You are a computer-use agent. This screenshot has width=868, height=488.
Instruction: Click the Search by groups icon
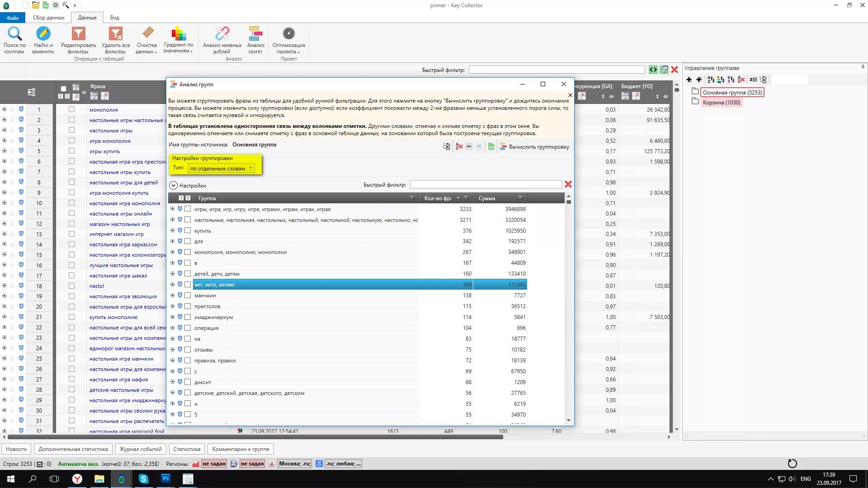pos(14,34)
